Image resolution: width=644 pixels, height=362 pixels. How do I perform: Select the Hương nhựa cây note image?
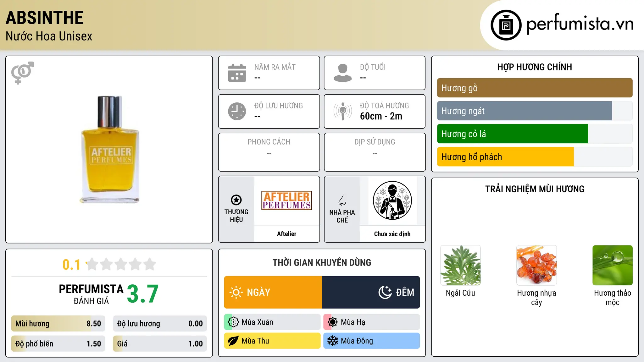[536, 265]
